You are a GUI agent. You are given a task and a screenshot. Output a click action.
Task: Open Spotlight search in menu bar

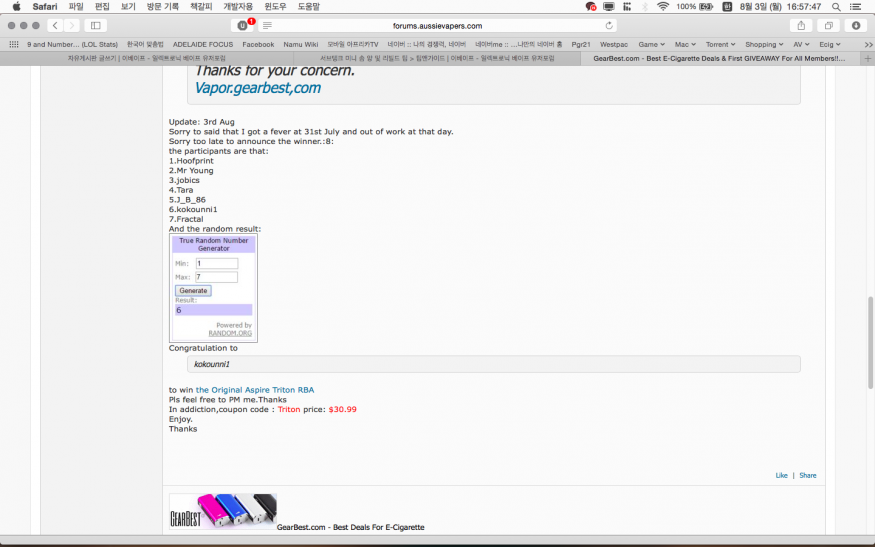point(836,6)
